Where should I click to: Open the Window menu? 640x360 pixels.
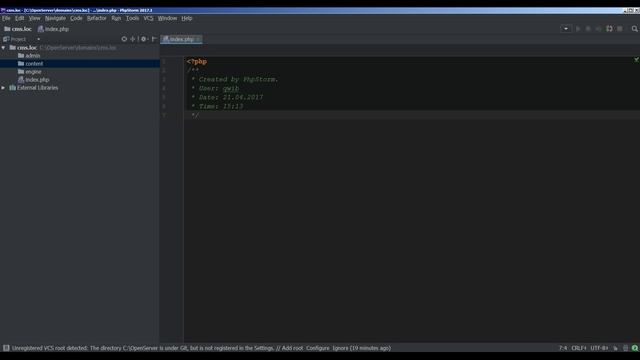click(x=167, y=18)
